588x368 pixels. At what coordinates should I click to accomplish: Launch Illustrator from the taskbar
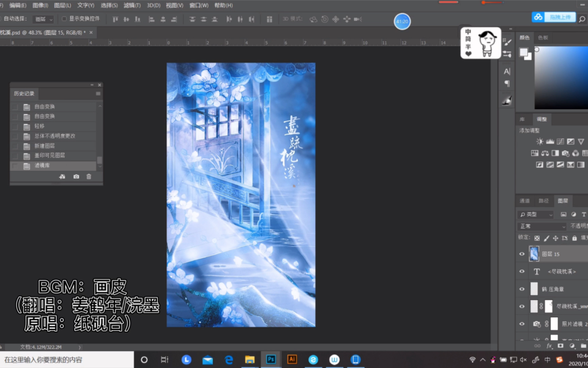[x=292, y=359]
